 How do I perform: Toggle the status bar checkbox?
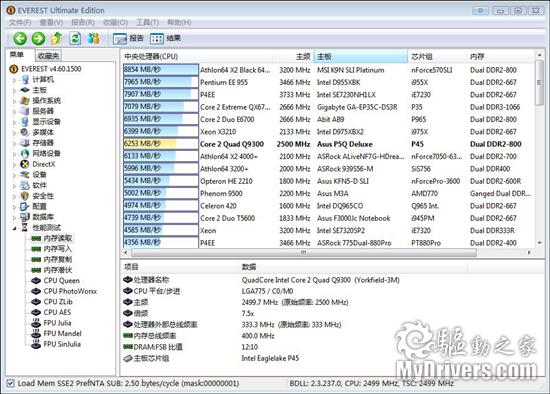pyautogui.click(x=11, y=383)
